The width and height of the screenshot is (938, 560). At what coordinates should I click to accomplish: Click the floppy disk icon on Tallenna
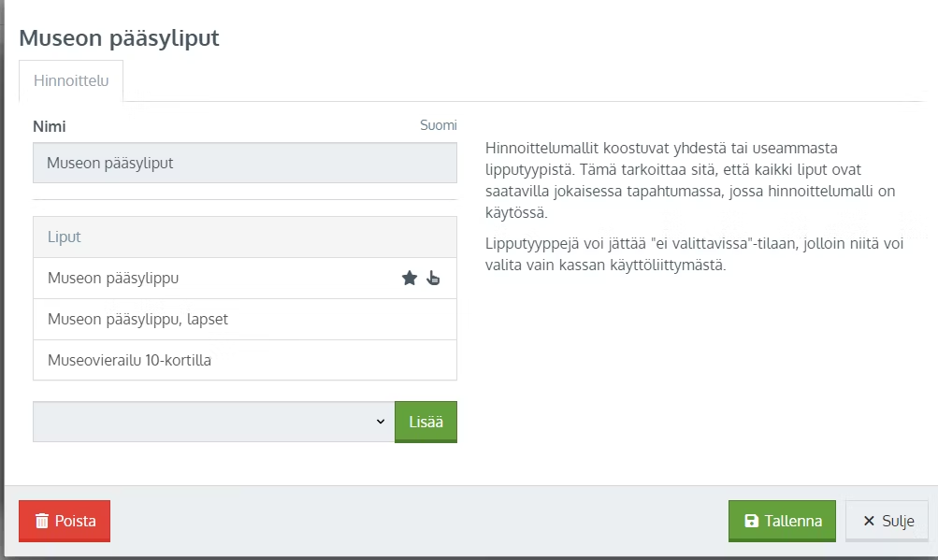coord(751,521)
